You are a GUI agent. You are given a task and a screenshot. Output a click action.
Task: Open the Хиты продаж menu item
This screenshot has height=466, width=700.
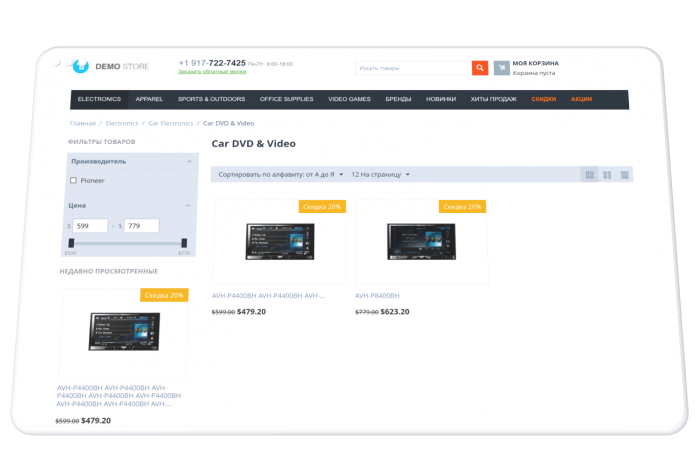coord(493,99)
